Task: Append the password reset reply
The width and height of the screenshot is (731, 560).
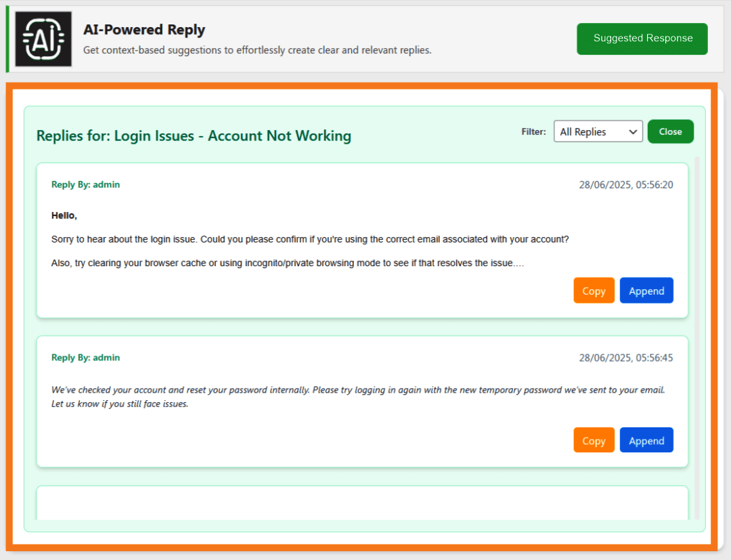Action: (646, 440)
